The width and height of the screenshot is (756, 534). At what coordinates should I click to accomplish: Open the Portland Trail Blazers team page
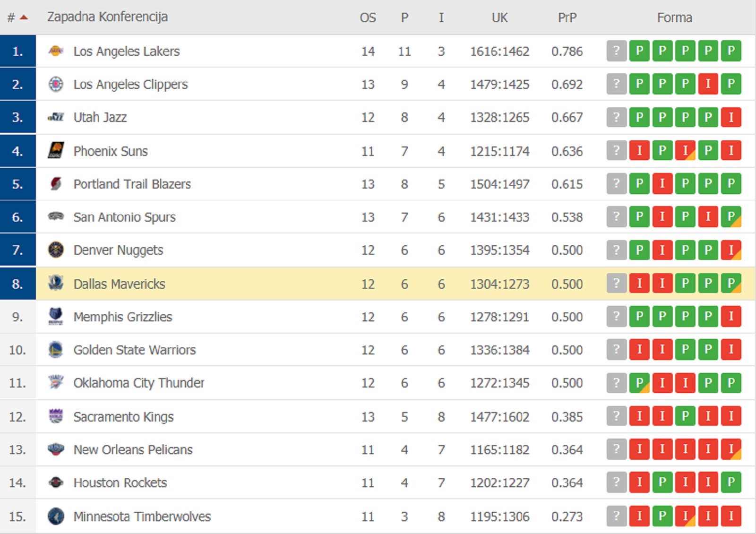(x=132, y=184)
